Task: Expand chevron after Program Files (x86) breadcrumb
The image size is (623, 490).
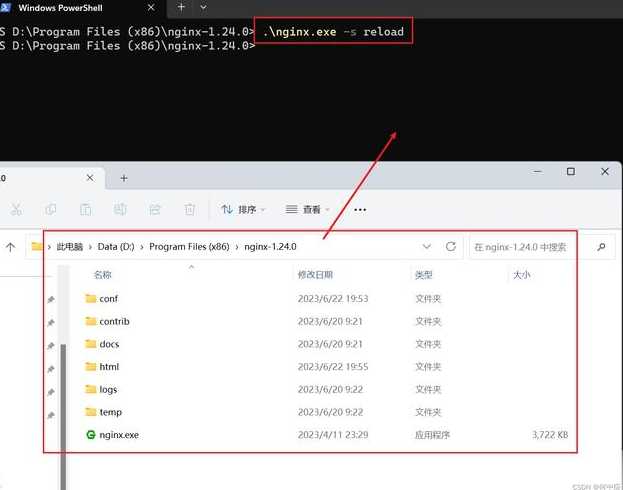Action: [x=237, y=247]
